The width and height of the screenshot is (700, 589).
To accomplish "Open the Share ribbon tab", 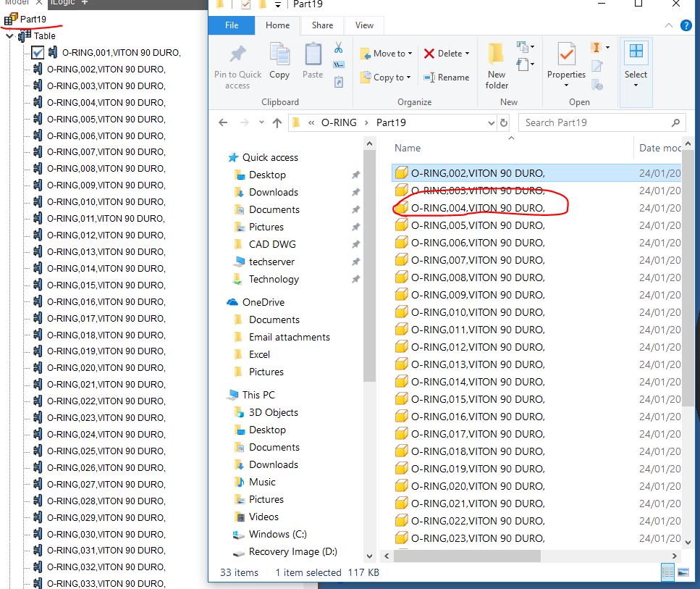I will pos(322,25).
